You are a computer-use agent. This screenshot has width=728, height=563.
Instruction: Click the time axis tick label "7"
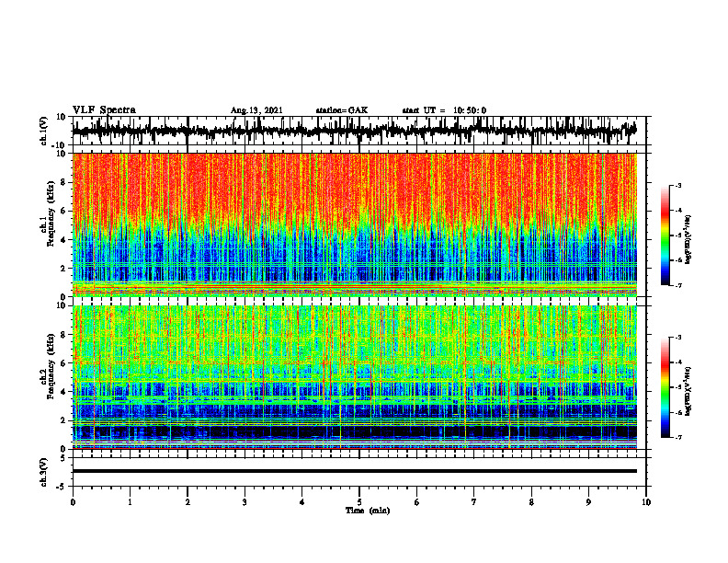[x=474, y=502]
